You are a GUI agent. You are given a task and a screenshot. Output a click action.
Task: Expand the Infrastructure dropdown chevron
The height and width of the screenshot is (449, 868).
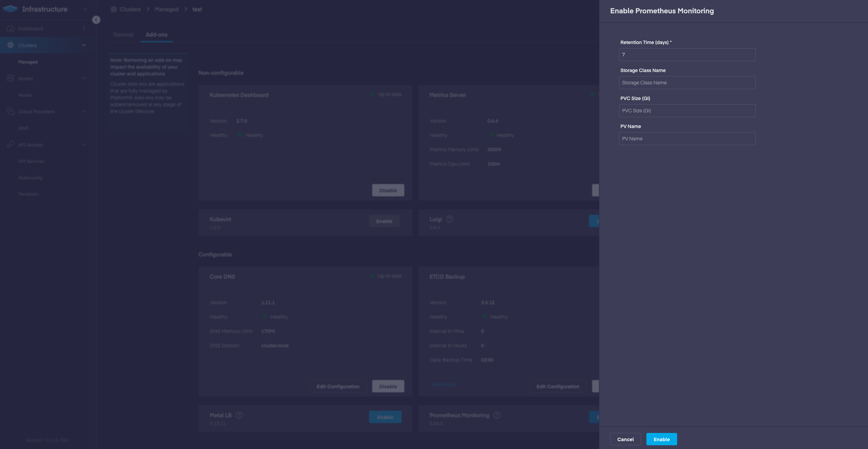pyautogui.click(x=85, y=9)
